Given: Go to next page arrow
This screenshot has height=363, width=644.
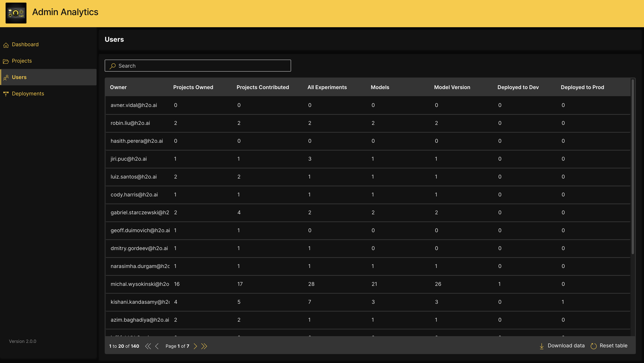Looking at the screenshot, I should (x=195, y=346).
